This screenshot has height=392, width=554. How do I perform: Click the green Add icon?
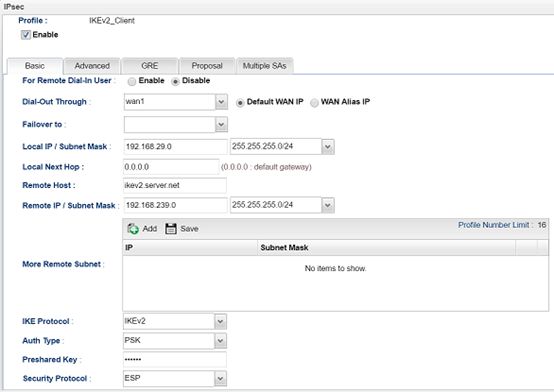click(x=133, y=229)
